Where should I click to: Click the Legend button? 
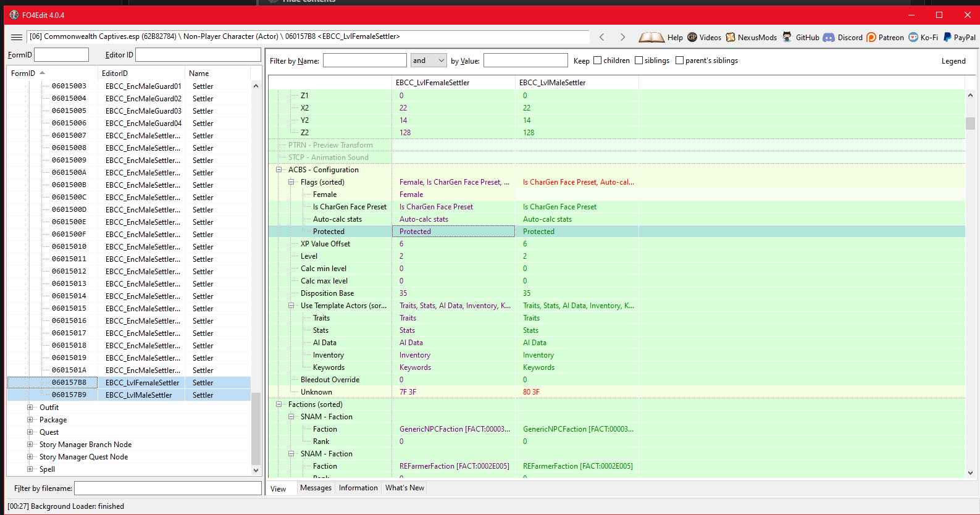(x=953, y=61)
